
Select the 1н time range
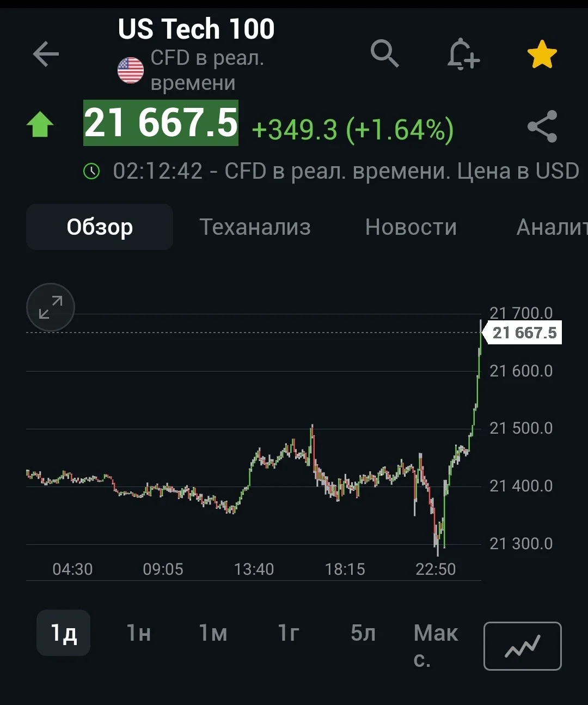click(139, 633)
